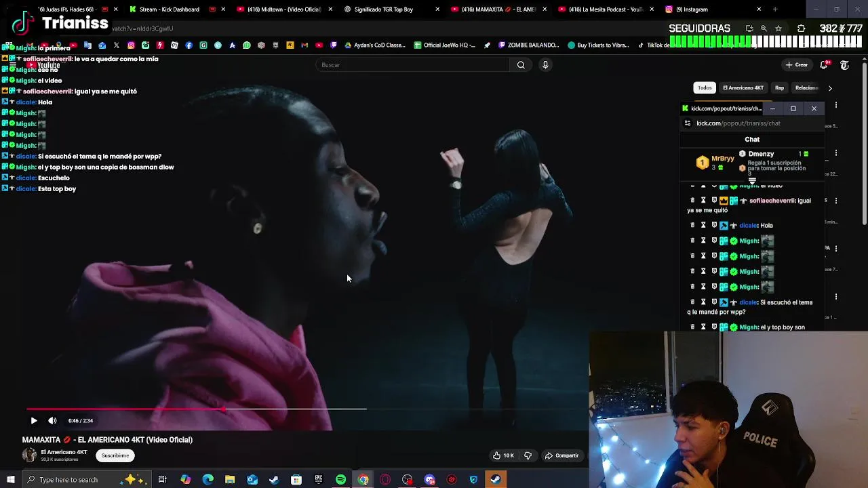Expand the gift leaderboard arrow in chat
This screenshot has width=868, height=488.
[x=752, y=180]
